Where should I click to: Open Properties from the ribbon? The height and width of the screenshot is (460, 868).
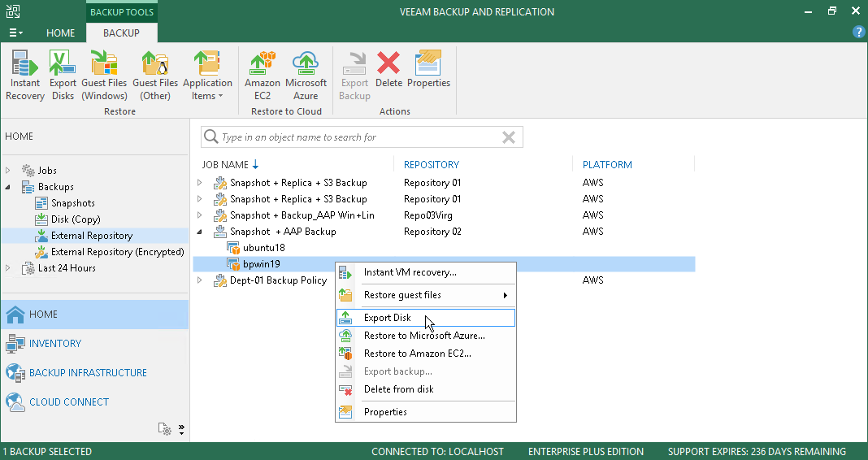(428, 70)
